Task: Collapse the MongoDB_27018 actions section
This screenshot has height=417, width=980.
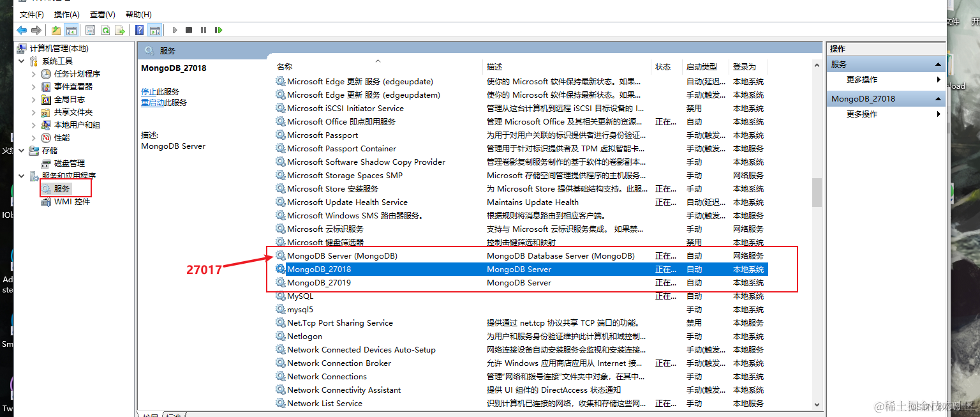Action: tap(938, 99)
